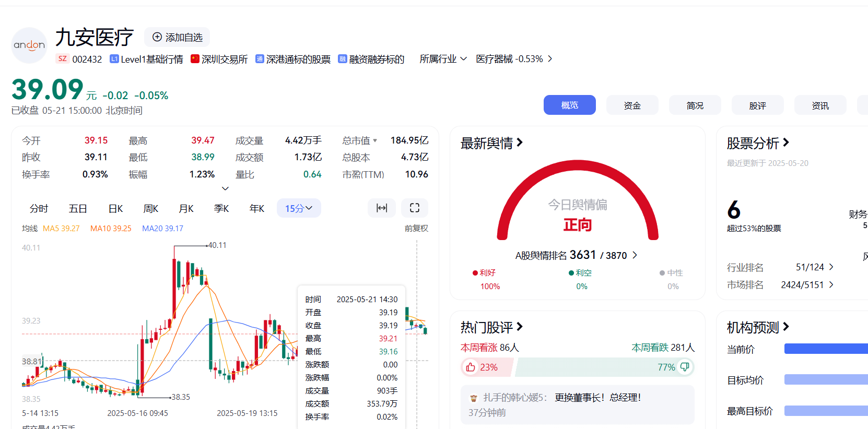
Task: Open the 机构预测 section heading
Action: 758,327
